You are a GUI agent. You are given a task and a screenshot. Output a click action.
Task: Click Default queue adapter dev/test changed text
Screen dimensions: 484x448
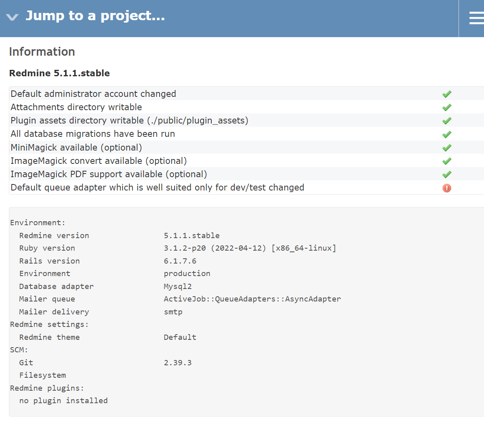(x=158, y=187)
